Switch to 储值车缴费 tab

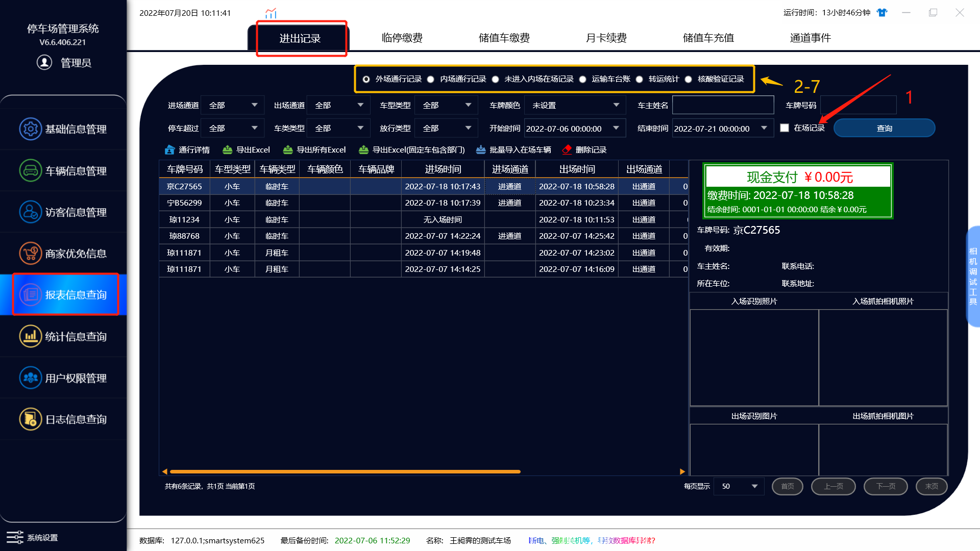point(504,38)
